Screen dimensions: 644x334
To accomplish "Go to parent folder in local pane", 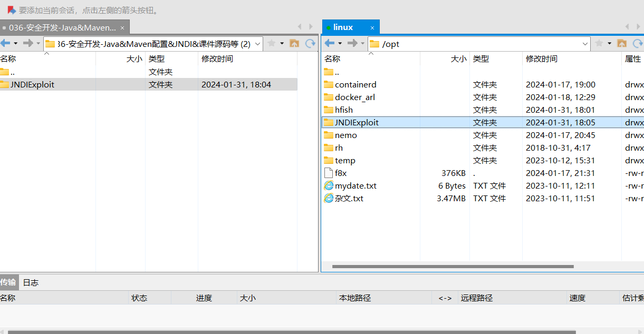I will [x=294, y=43].
